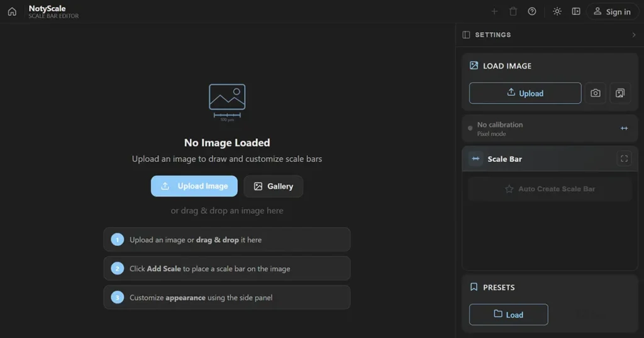Click the blue Upload Image button
Image resolution: width=644 pixels, height=338 pixels.
pyautogui.click(x=194, y=186)
